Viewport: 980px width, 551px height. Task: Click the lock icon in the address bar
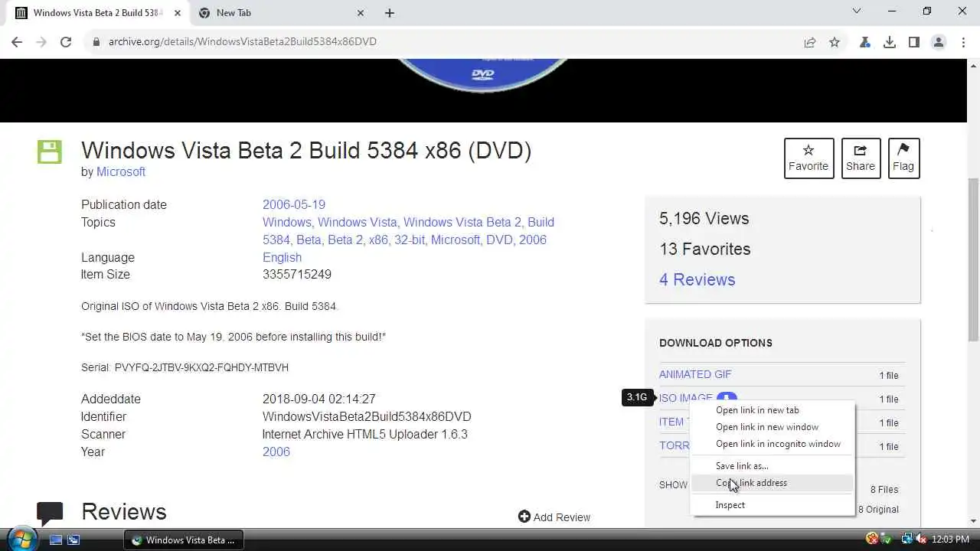coord(96,42)
